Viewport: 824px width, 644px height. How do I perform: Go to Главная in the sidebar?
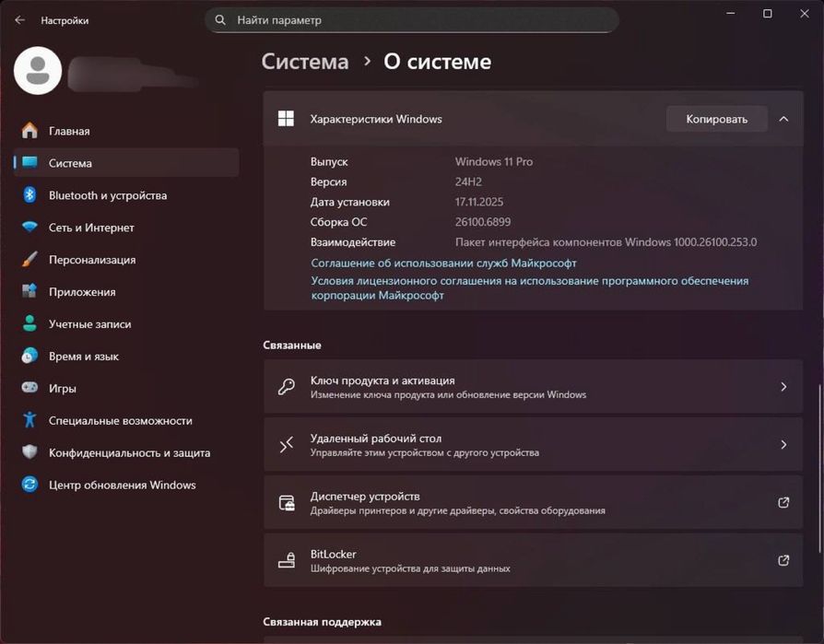126,131
